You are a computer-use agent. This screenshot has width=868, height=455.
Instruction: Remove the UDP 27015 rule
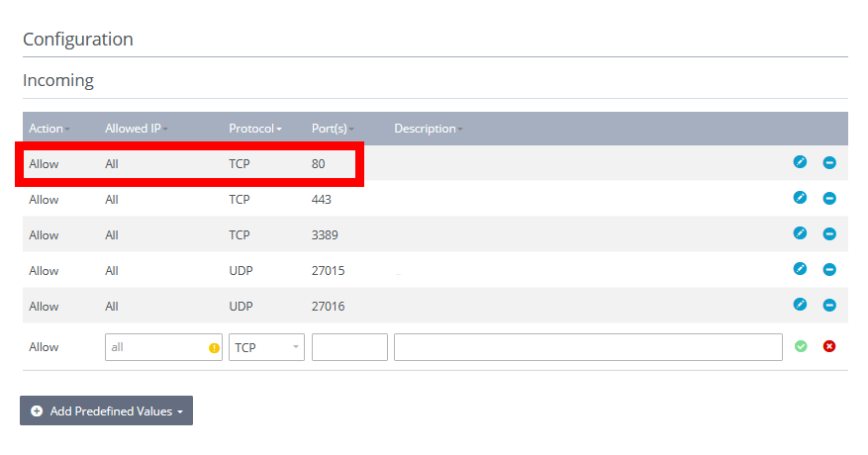click(x=829, y=269)
